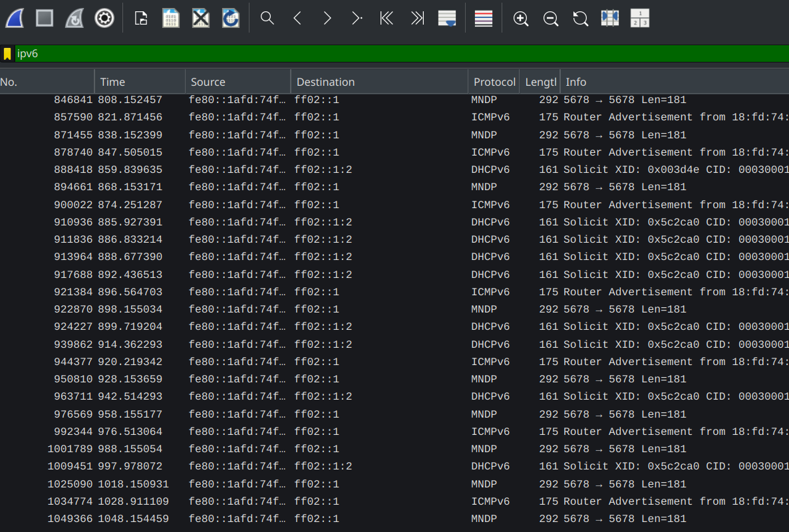The width and height of the screenshot is (789, 532).
Task: Jump to the last packet
Action: (x=417, y=18)
